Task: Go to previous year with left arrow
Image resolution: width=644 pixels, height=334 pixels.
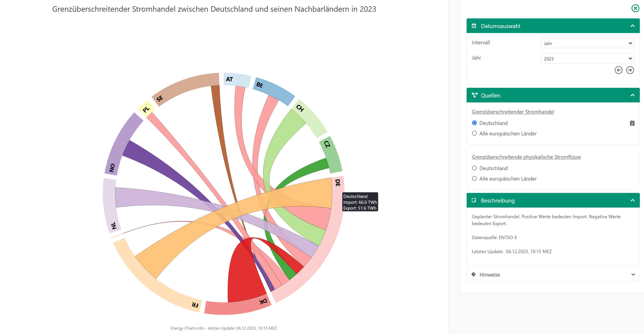Action: (x=618, y=70)
